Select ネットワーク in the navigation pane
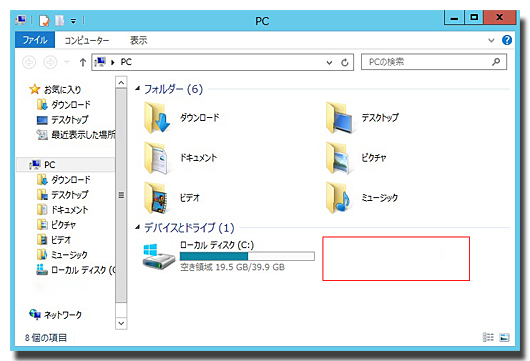This screenshot has width=530, height=361. tap(56, 315)
